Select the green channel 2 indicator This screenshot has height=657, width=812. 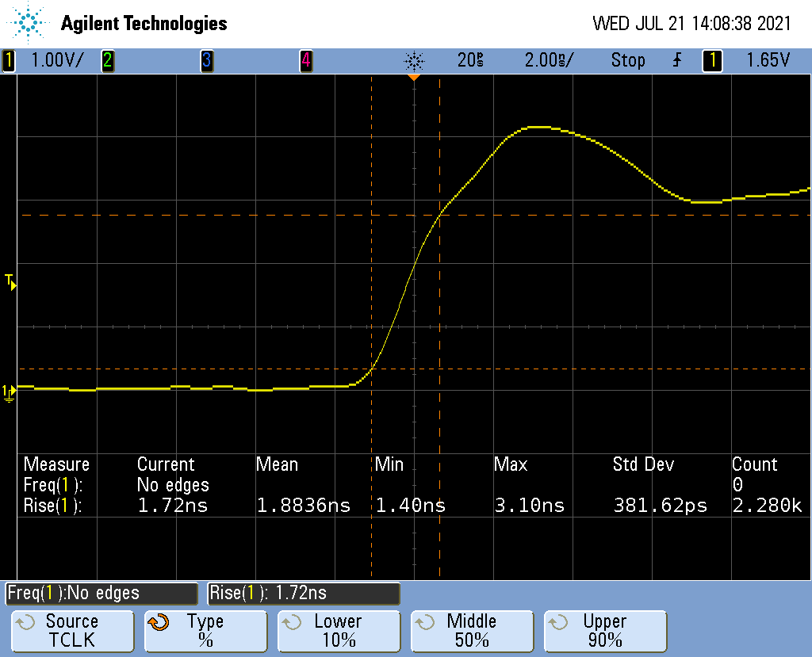coord(107,60)
